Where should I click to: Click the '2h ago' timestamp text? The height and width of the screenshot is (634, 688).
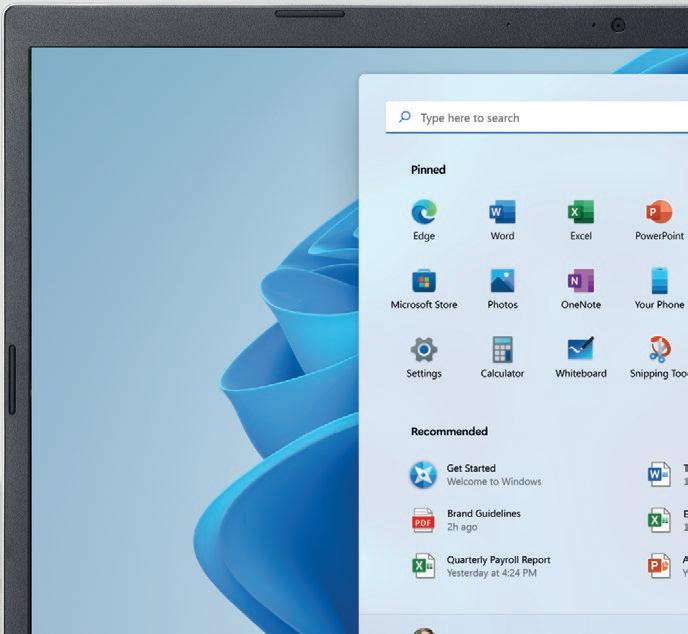tap(462, 527)
